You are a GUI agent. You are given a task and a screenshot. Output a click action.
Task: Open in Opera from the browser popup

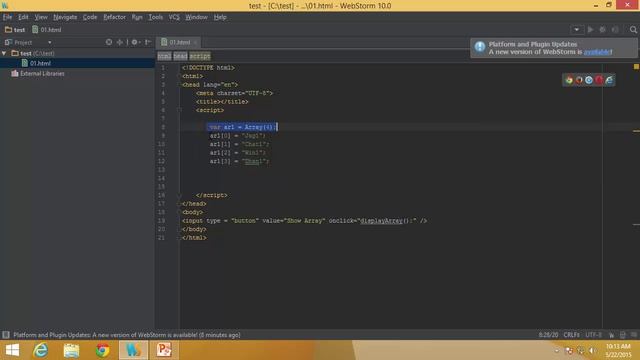point(599,80)
